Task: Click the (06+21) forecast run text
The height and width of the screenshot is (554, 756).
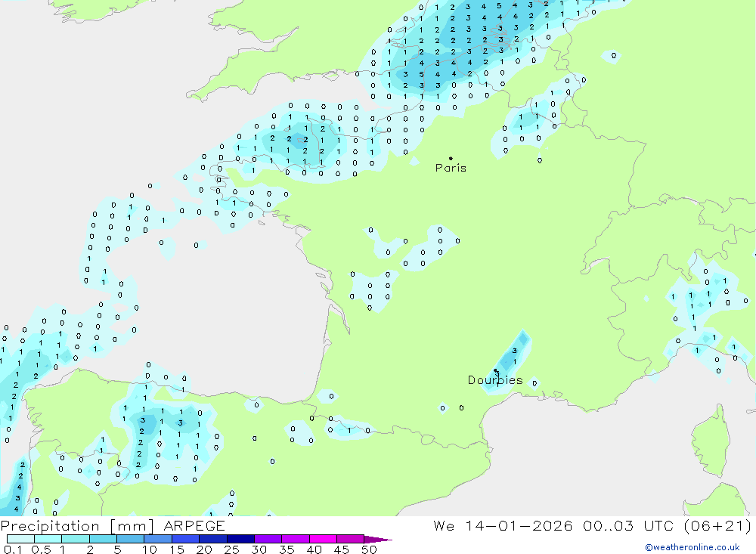Action: pyautogui.click(x=718, y=525)
